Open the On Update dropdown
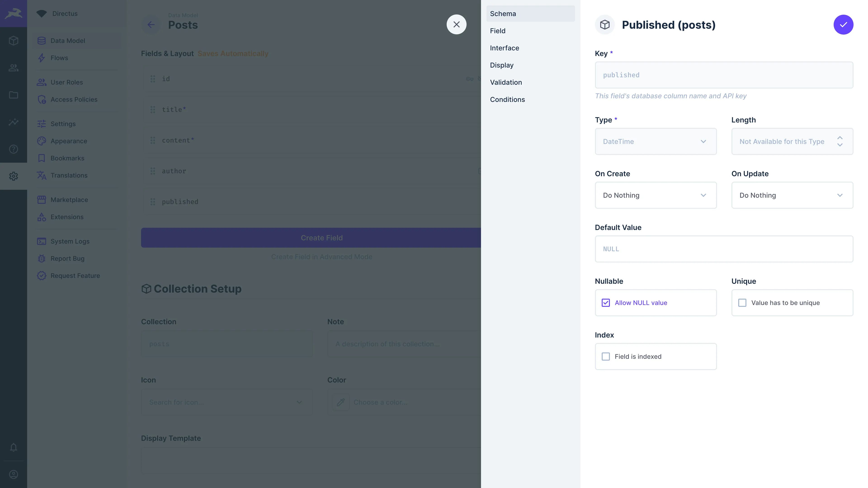868x488 pixels. (x=792, y=195)
